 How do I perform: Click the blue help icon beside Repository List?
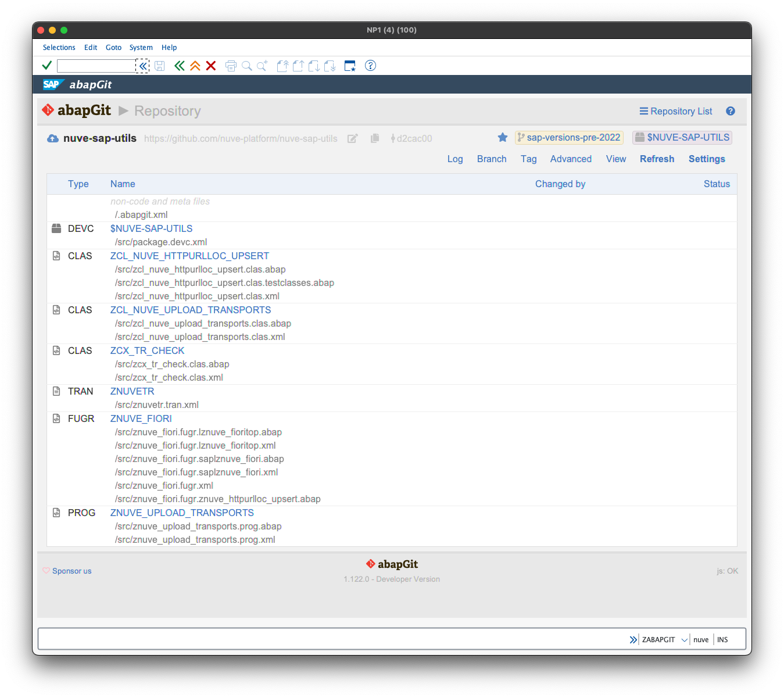(731, 111)
